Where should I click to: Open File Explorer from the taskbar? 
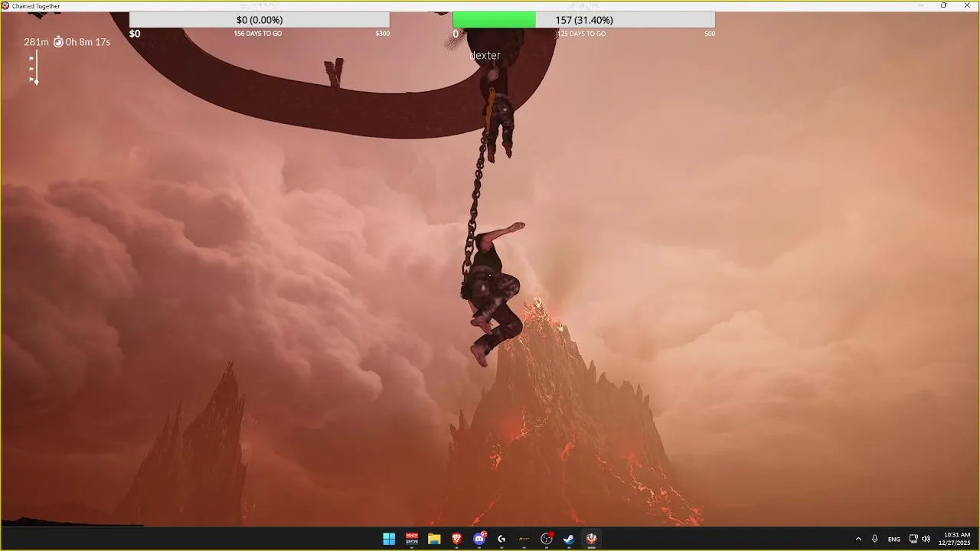click(434, 539)
